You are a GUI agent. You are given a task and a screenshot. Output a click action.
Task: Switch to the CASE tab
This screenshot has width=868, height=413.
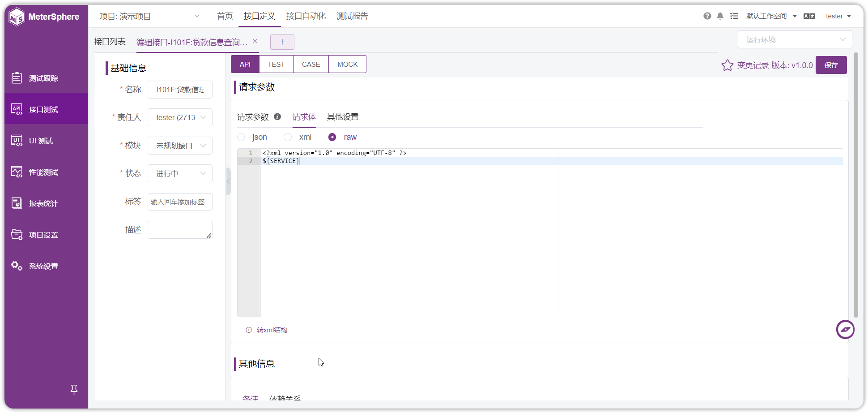coord(311,64)
